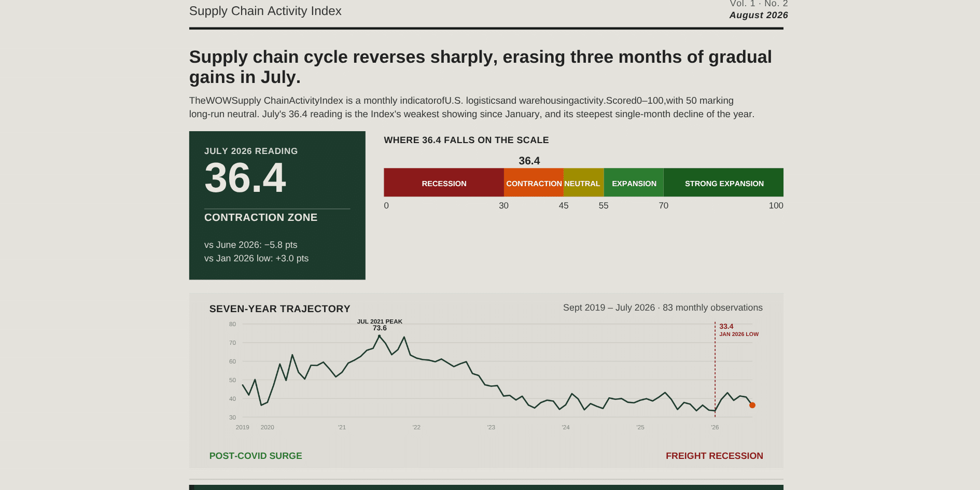Click the vs June 2026 change line
The height and width of the screenshot is (490, 980).
tap(251, 245)
